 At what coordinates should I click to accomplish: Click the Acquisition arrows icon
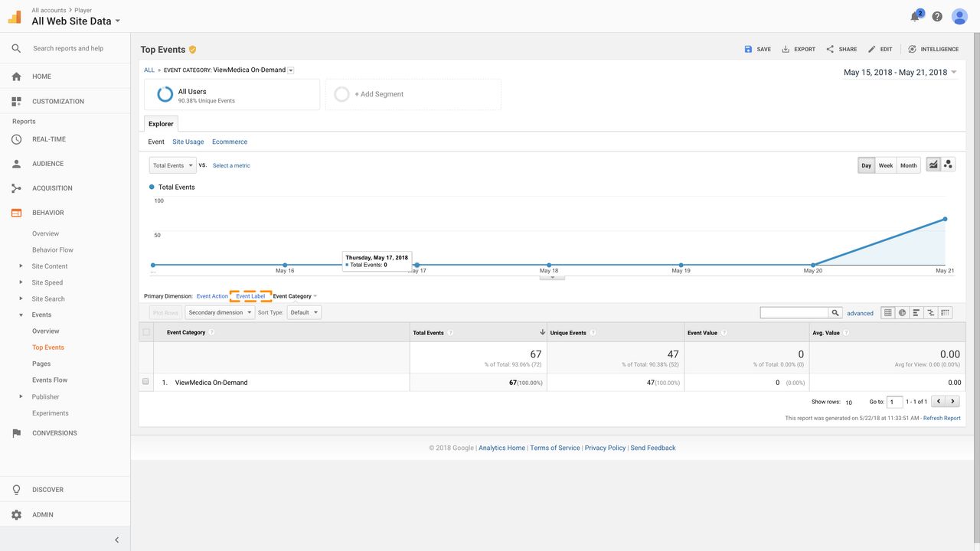click(16, 188)
